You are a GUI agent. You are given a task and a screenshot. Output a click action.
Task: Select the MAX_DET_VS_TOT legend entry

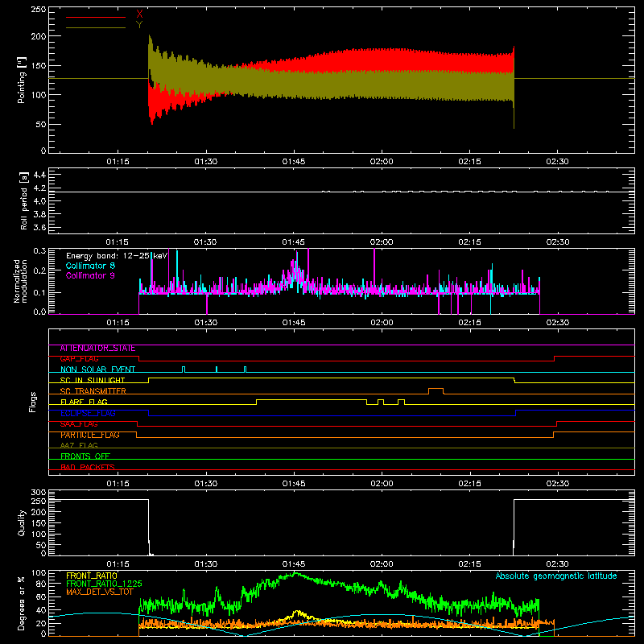pyautogui.click(x=99, y=592)
